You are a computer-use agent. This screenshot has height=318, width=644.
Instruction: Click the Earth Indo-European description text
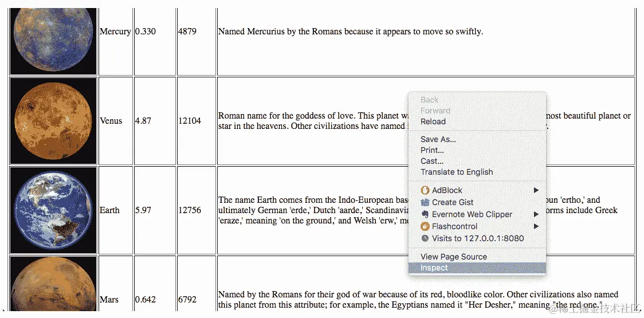418,210
